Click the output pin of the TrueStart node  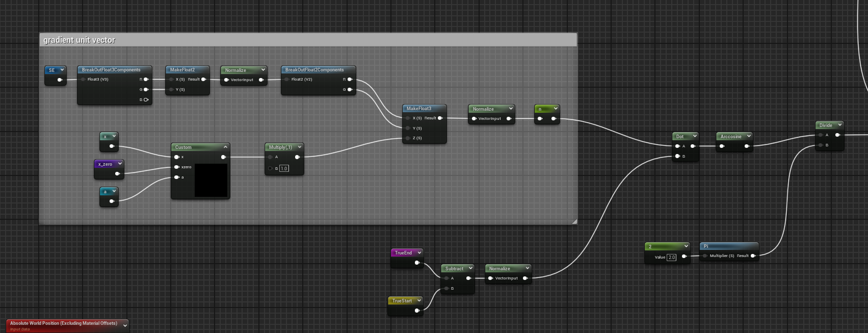(x=417, y=310)
